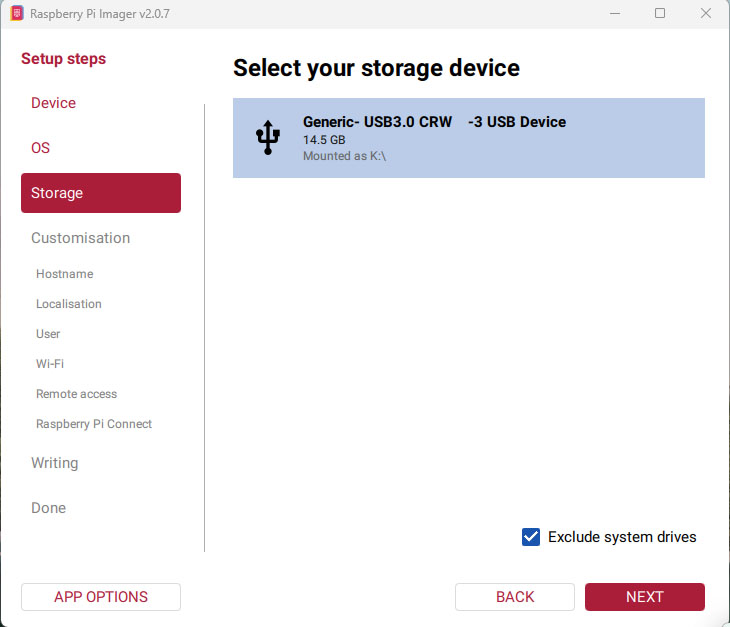Screen dimensions: 730x627
Task: Open the User sub-step
Action: (48, 334)
